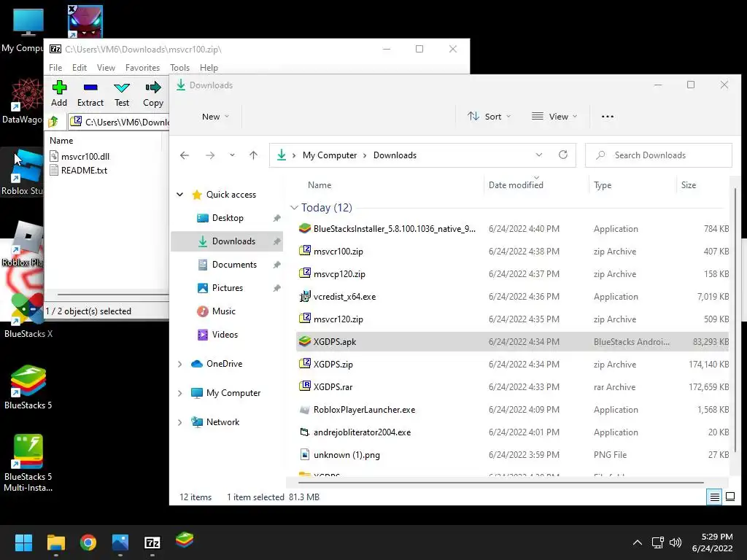747x560 pixels.
Task: Select XGDPS.zip in the file list
Action: tap(512, 365)
